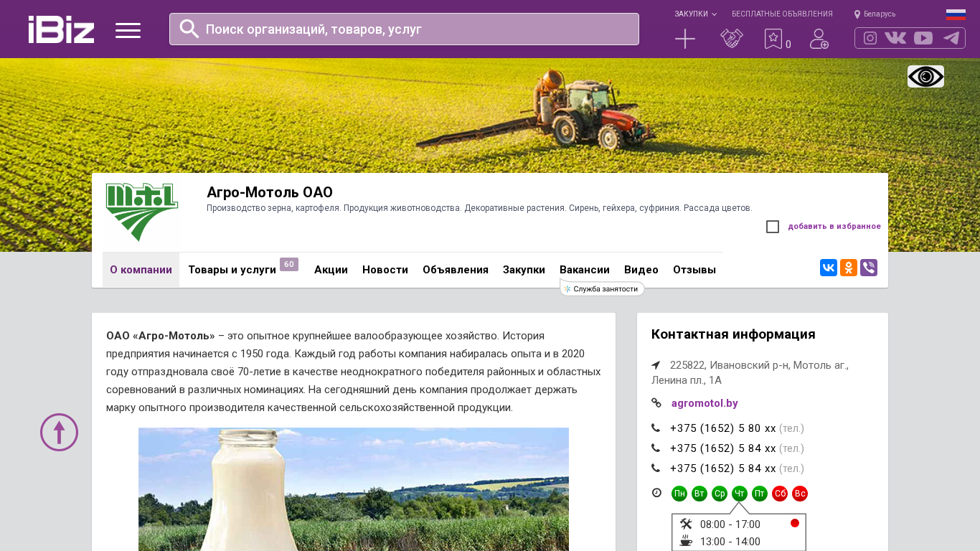980x551 pixels.
Task: Click the 13:00 - 14:00 break time
Action: (730, 542)
